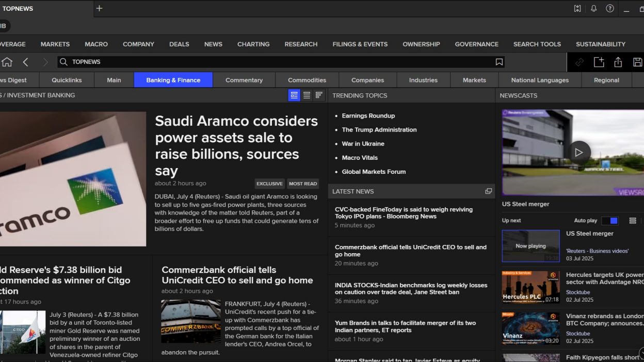Open Earnings Roundup trending topic
The image size is (644, 362).
[x=368, y=116]
